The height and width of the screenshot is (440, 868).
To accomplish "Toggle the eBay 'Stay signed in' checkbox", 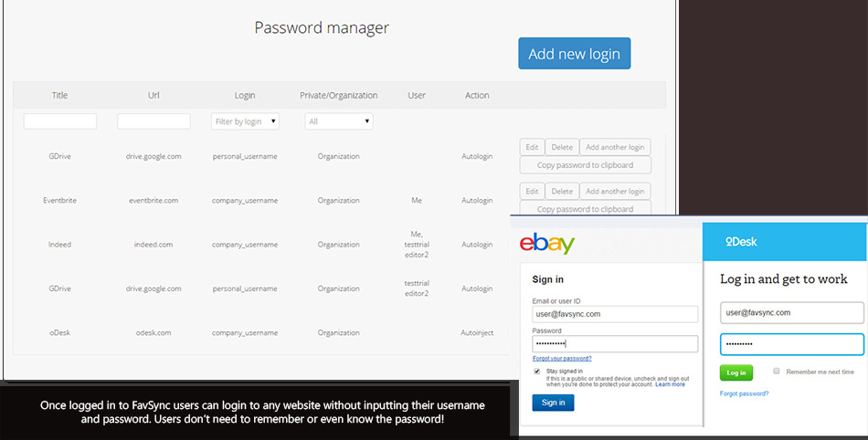I will 537,371.
